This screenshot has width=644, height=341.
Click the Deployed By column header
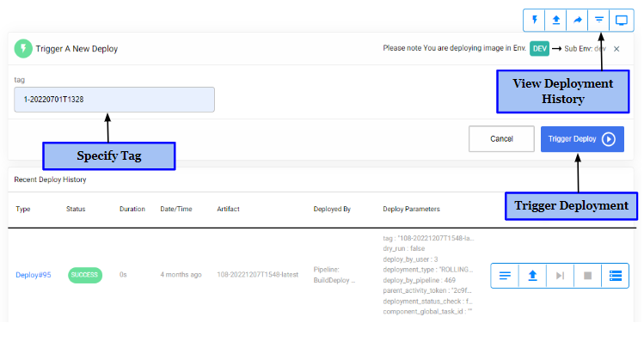[332, 209]
